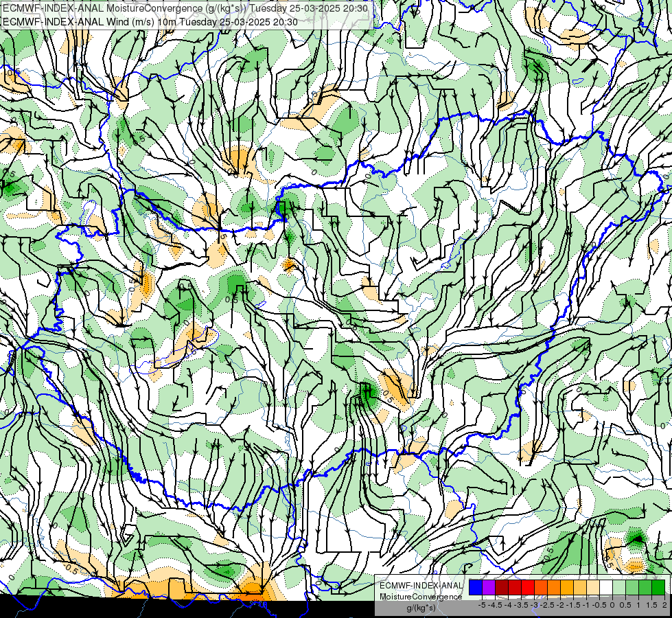The image size is (672, 618).
Task: Click the -4 legend scale value
Action: tap(508, 605)
